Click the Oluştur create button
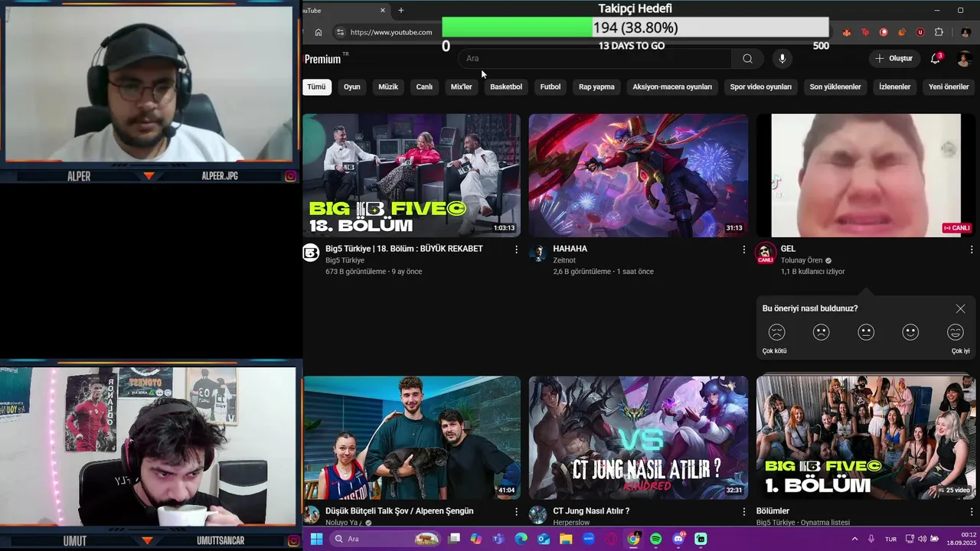Image resolution: width=980 pixels, height=551 pixels. point(894,59)
